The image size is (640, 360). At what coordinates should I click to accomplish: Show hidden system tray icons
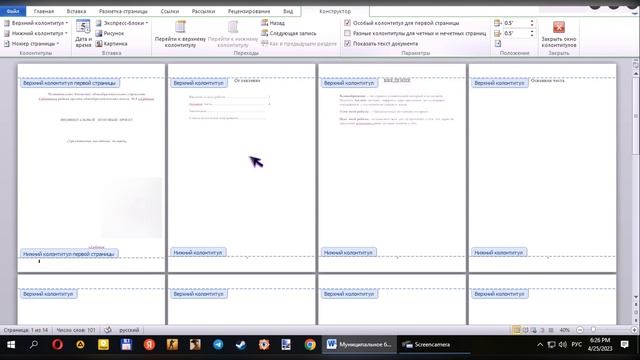[540, 345]
